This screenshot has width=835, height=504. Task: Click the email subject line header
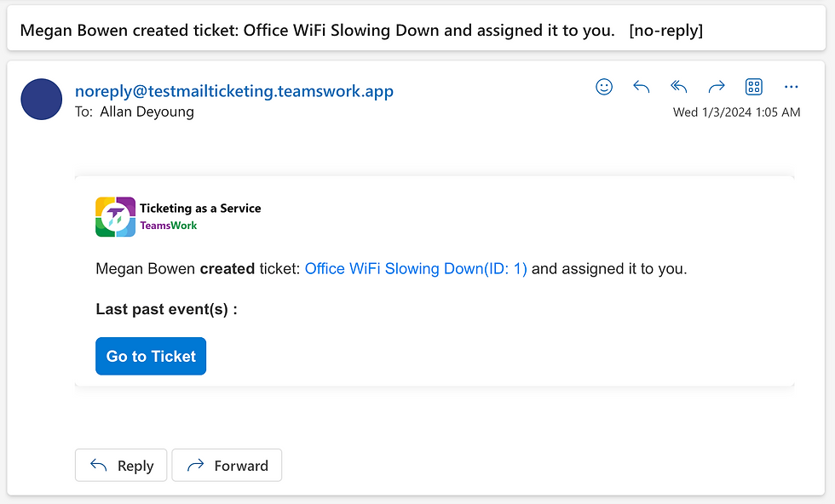317,31
